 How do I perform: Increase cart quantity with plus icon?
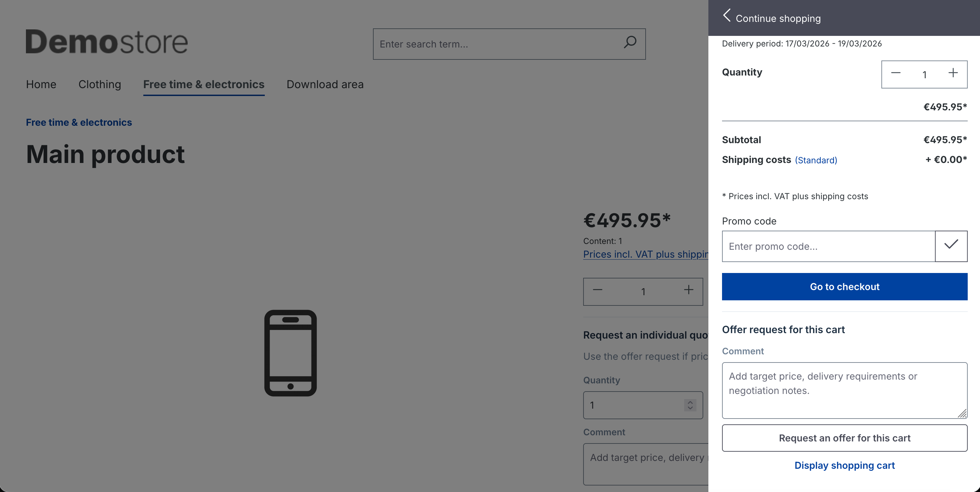953,73
